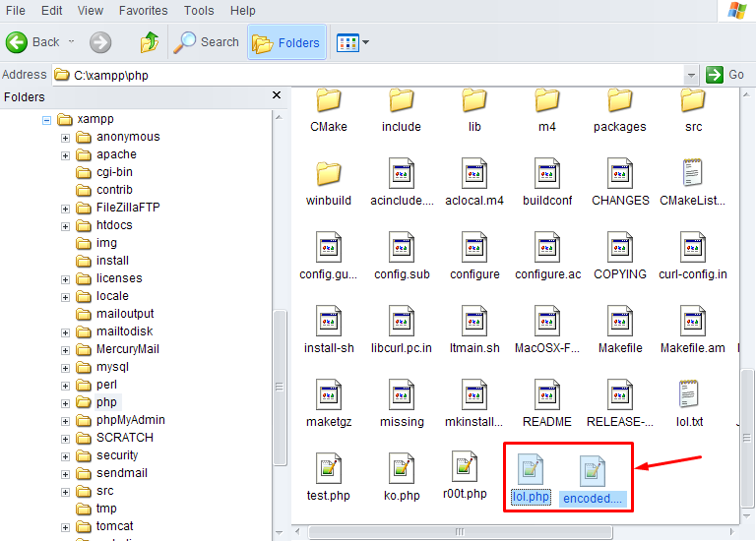This screenshot has height=541, width=756.
Task: Collapse the xampp tree node
Action: 46,120
